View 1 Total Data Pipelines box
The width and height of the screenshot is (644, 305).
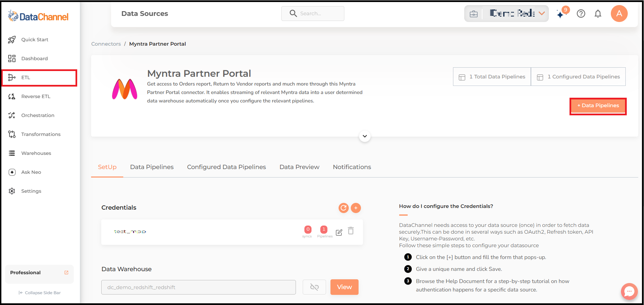pyautogui.click(x=492, y=77)
